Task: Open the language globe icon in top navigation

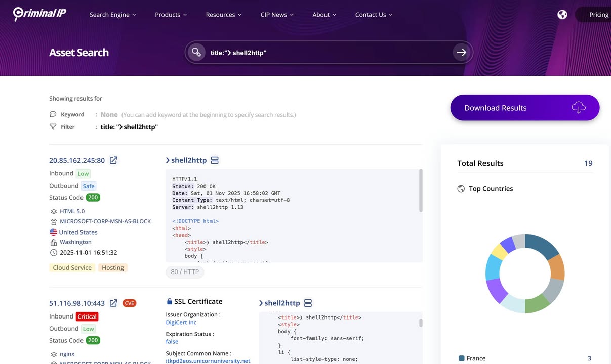Action: pyautogui.click(x=562, y=14)
